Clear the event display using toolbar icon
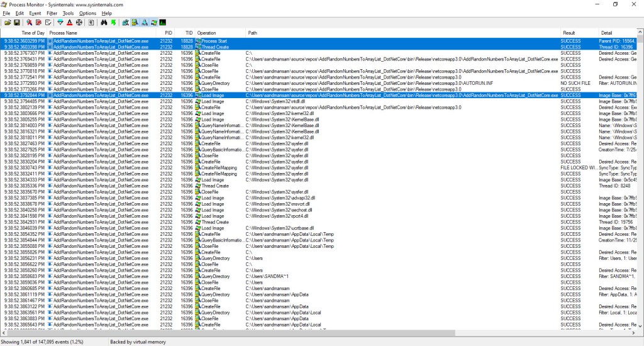 tap(47, 22)
